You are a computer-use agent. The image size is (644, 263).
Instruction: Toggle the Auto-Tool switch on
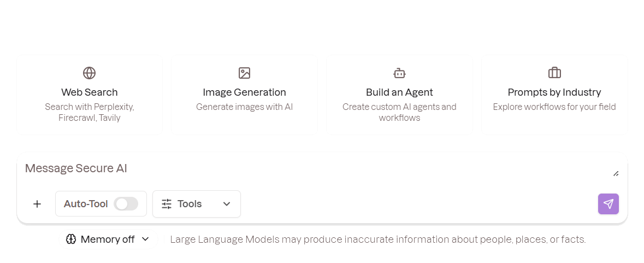(x=126, y=204)
